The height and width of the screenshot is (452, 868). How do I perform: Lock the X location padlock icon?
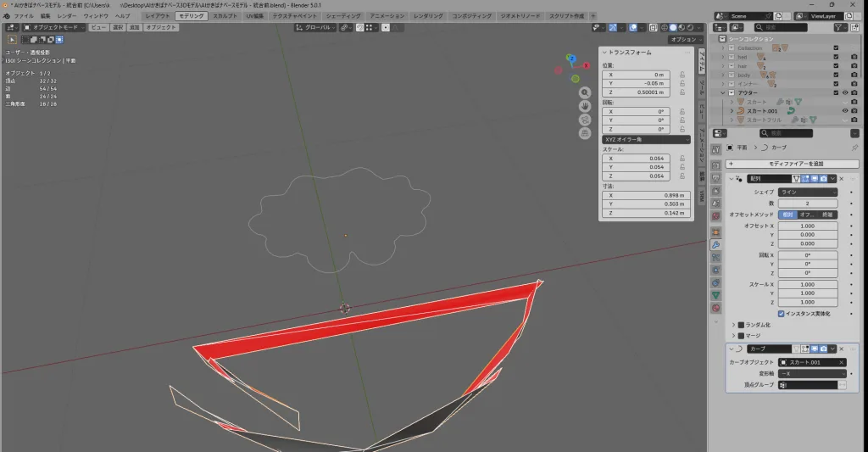tap(682, 75)
